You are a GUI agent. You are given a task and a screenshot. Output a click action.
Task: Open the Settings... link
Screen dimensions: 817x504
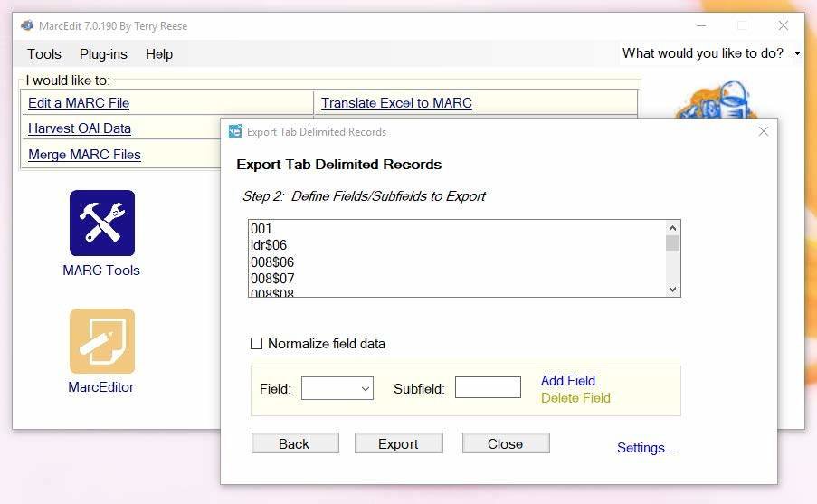click(x=646, y=448)
